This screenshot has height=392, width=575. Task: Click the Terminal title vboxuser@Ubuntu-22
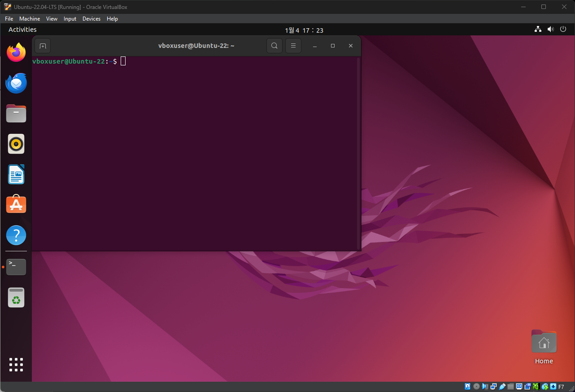coord(196,46)
